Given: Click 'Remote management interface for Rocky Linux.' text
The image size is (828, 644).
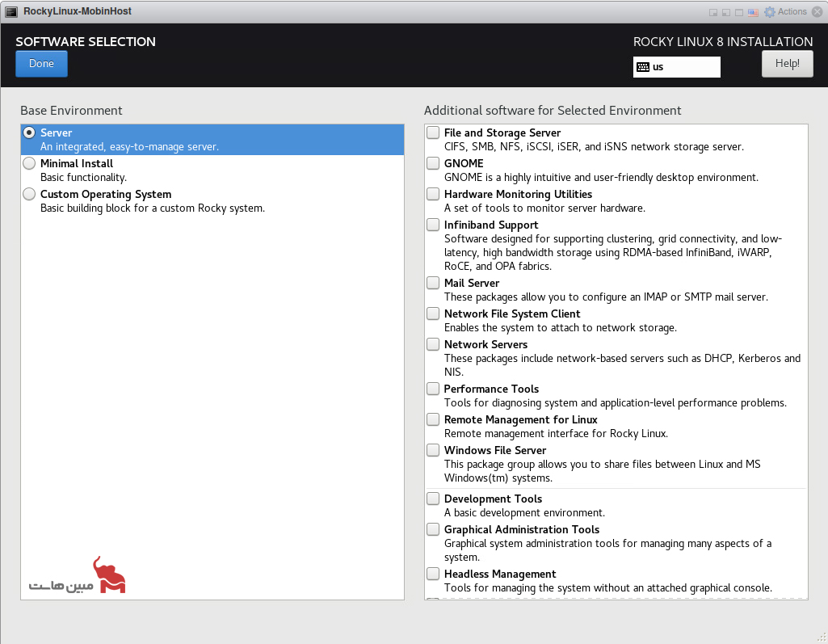Looking at the screenshot, I should (556, 434).
